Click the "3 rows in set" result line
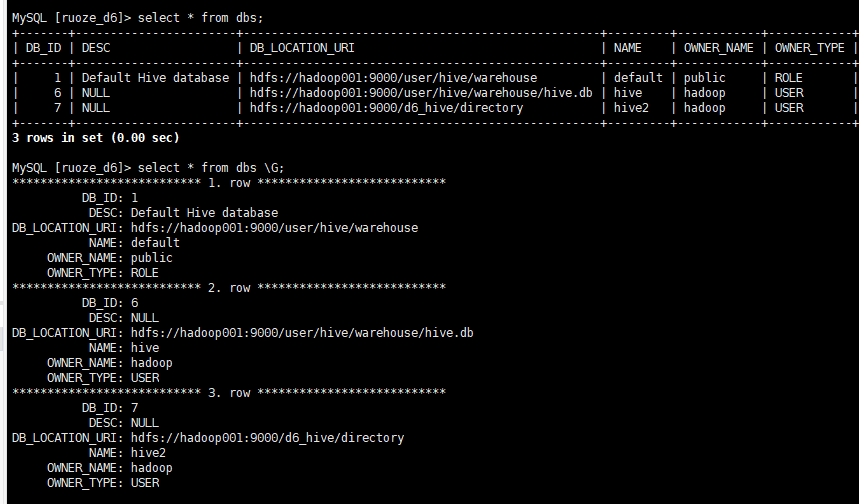This screenshot has width=859, height=504. pyautogui.click(x=95, y=137)
